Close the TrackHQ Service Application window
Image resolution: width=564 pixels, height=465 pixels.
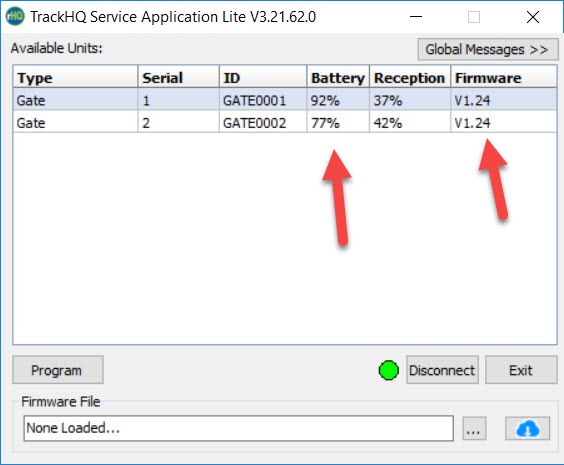click(533, 17)
